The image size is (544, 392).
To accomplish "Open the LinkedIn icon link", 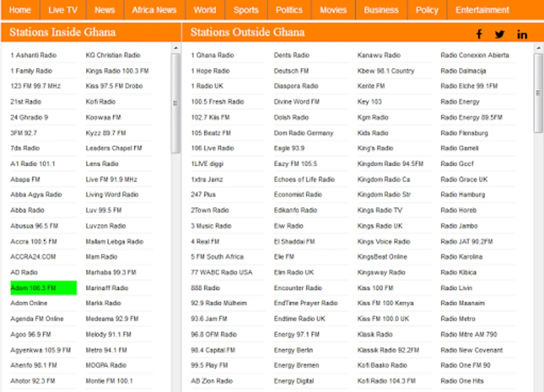I will pos(522,34).
